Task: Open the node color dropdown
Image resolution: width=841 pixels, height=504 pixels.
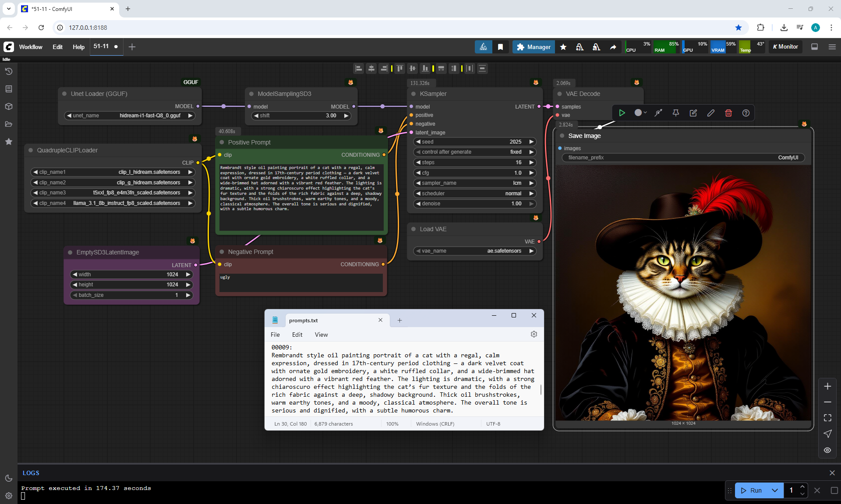Action: pyautogui.click(x=640, y=113)
